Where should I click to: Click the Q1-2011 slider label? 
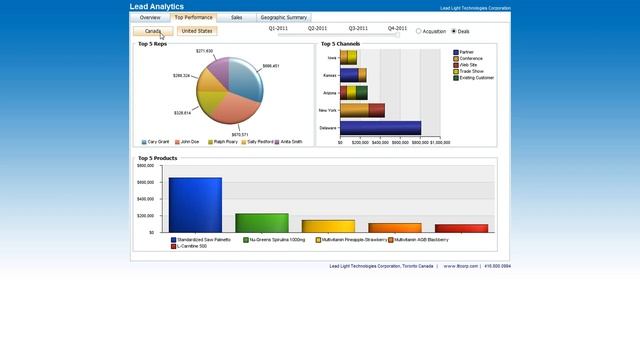click(x=278, y=28)
